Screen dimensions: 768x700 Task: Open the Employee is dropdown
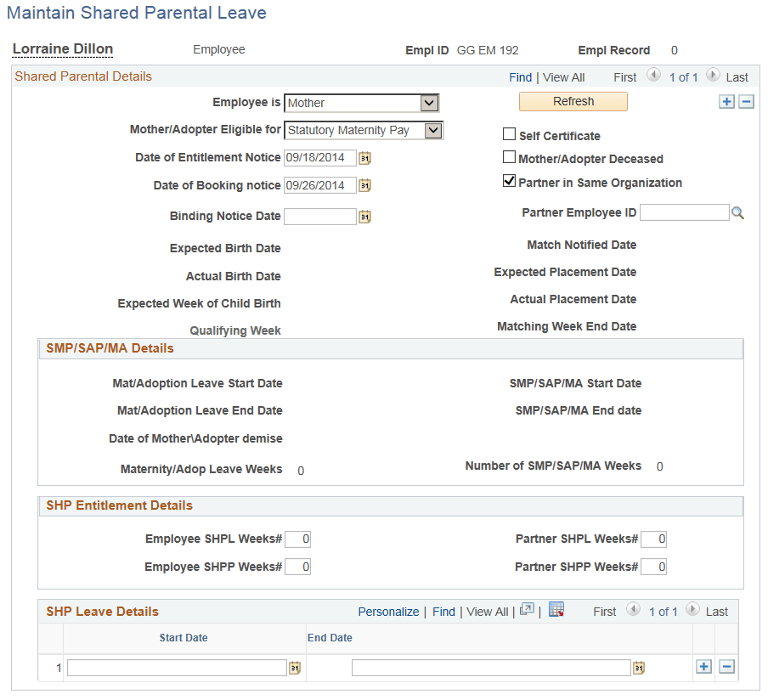click(361, 103)
